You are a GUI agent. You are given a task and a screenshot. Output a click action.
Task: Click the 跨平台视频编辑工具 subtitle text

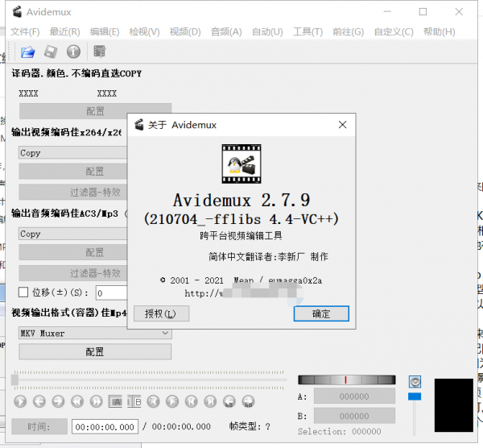click(241, 236)
